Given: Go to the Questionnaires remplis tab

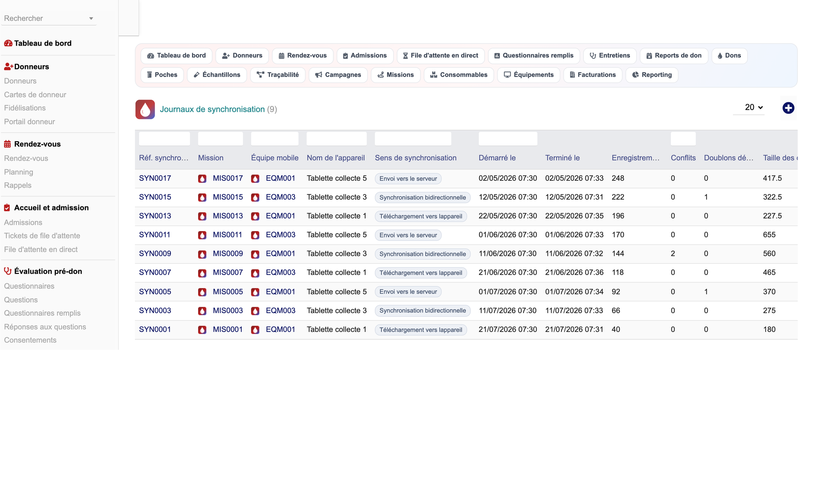Looking at the screenshot, I should pyautogui.click(x=534, y=56).
